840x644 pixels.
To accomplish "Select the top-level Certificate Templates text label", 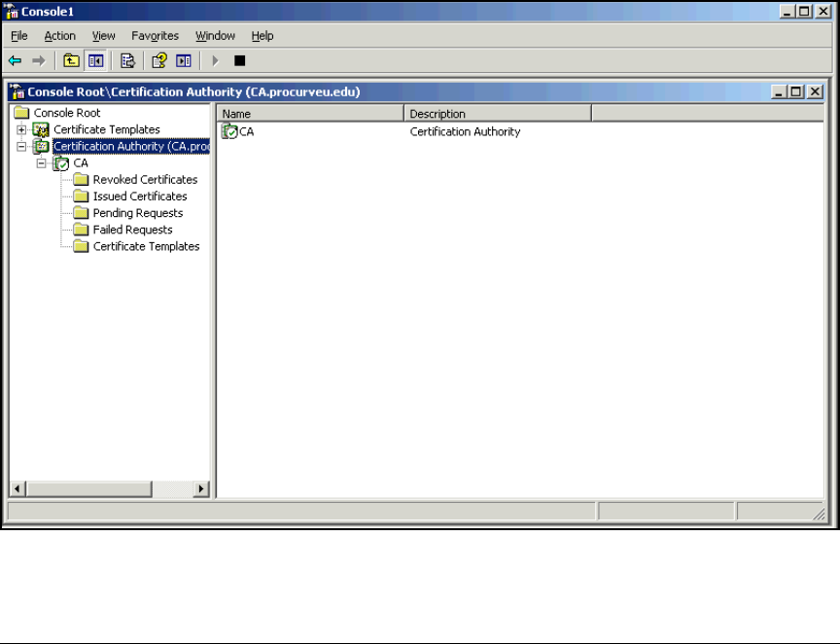I will pos(107,129).
